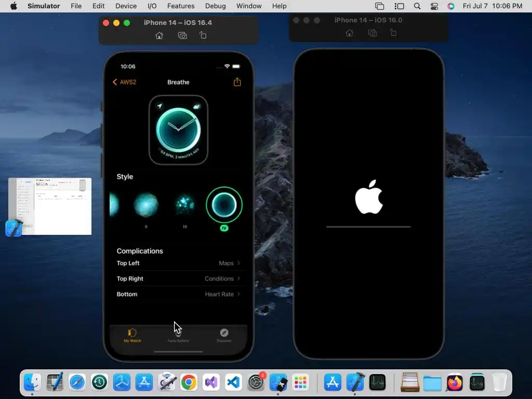
Task: Click screenshot icon in iOS 16.0 simulator window
Action: coord(373,33)
